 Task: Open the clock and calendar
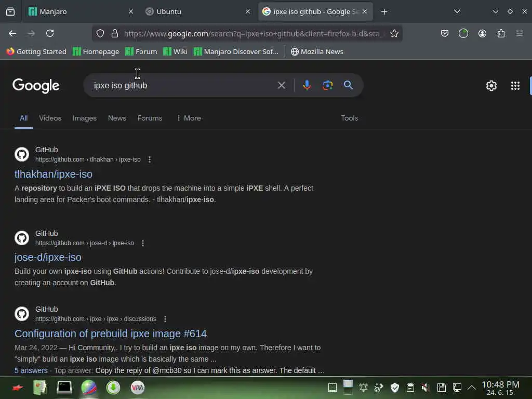coord(500,388)
